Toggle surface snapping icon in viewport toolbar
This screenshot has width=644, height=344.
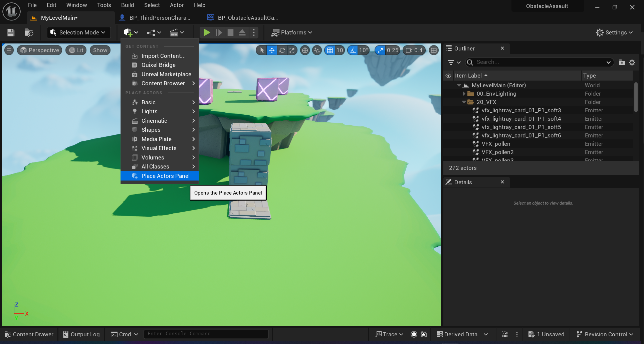317,50
